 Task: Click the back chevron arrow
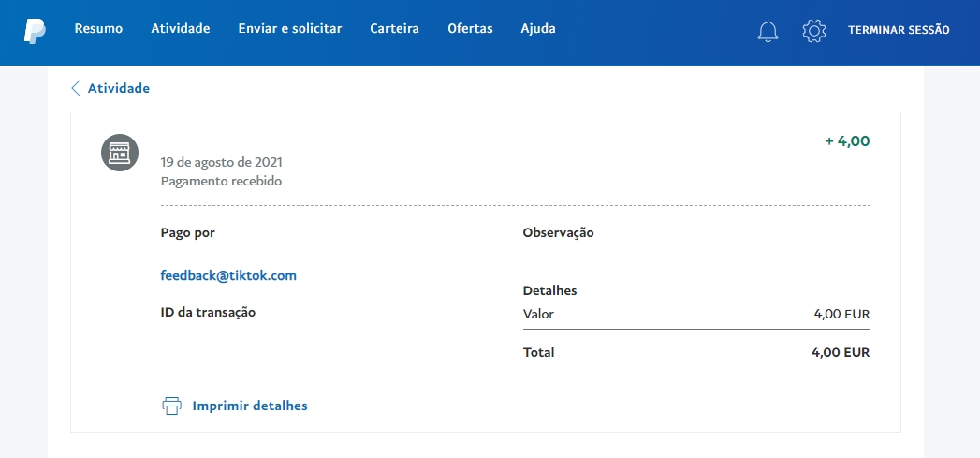point(76,88)
